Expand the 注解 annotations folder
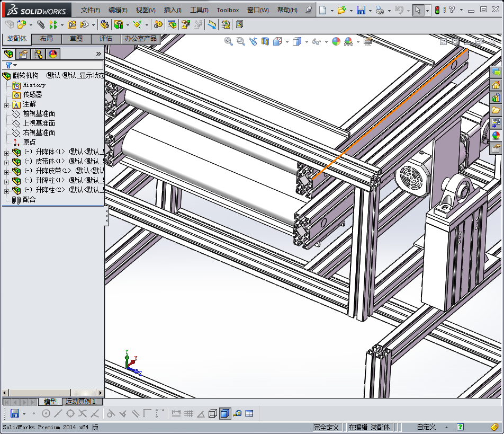Viewport: 504px width, 434px height. coord(6,104)
